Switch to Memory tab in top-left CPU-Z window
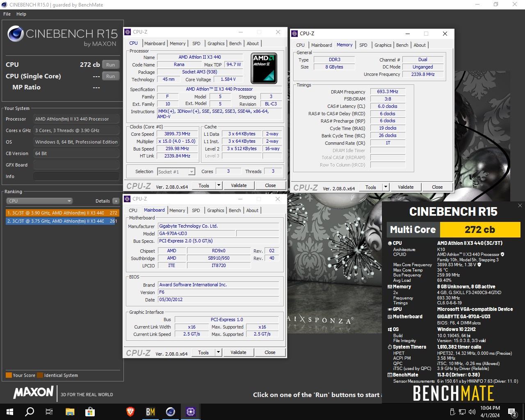Screen dimensions: 525x420 pyautogui.click(x=178, y=43)
